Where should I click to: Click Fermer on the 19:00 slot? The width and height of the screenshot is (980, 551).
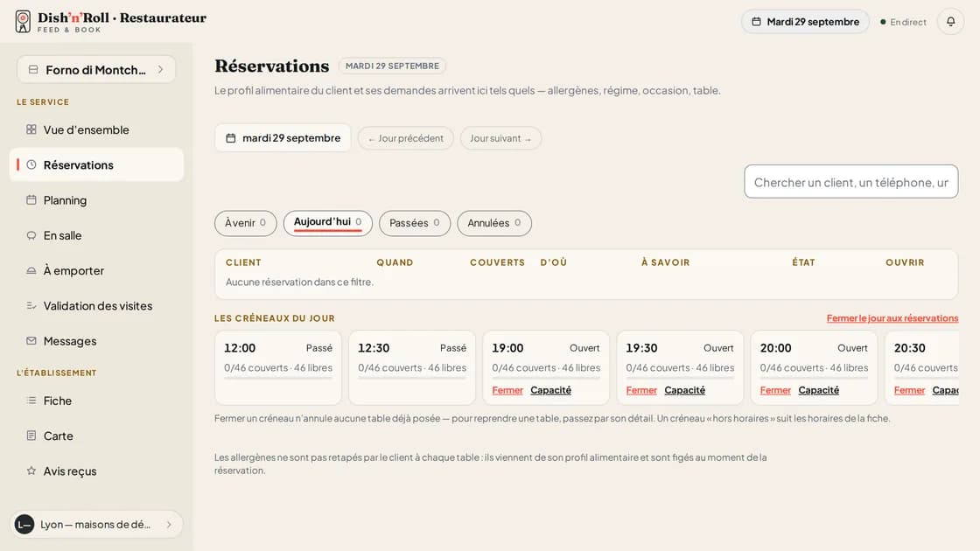[x=507, y=390]
